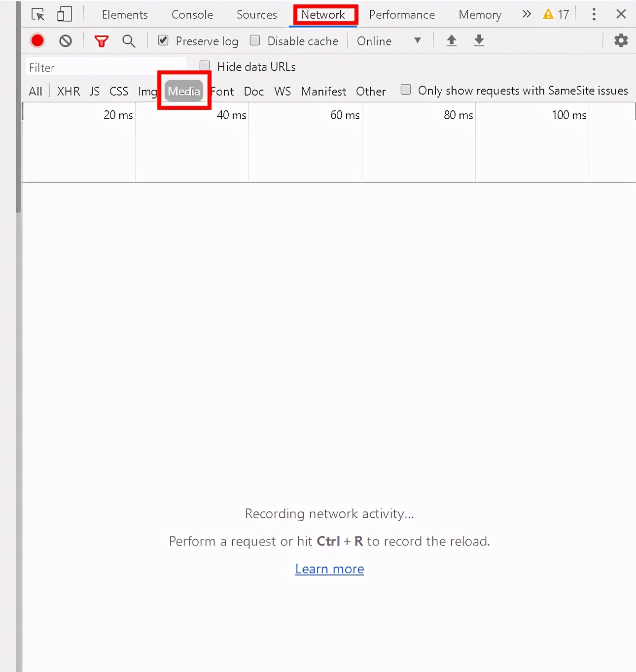
Task: Stop recording with the red record button
Action: (37, 41)
